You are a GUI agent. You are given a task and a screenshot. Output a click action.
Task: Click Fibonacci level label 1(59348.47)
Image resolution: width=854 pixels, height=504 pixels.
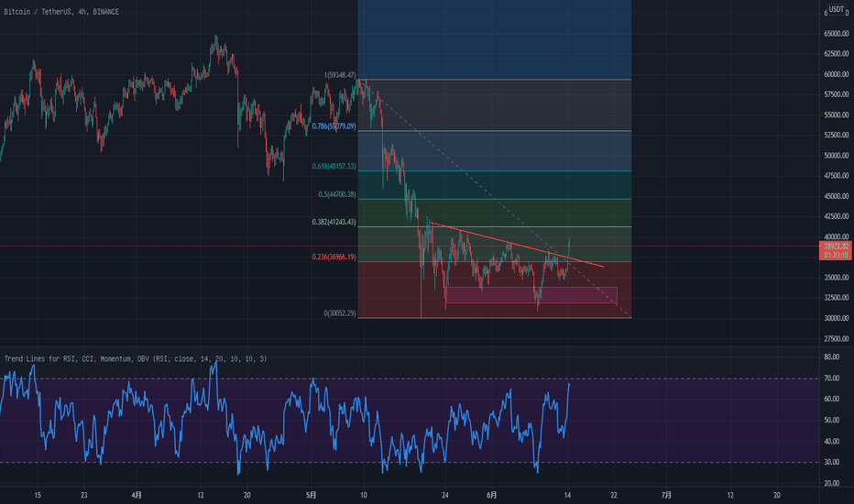tap(340, 75)
